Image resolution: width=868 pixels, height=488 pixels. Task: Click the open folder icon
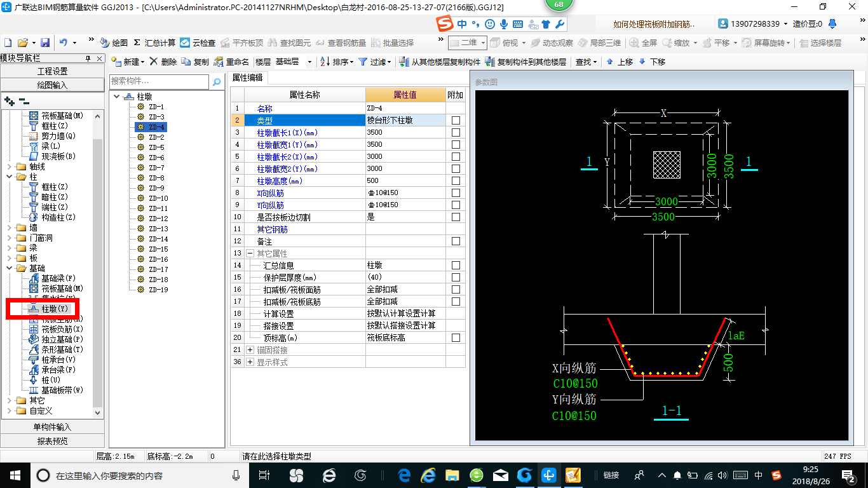(22, 43)
